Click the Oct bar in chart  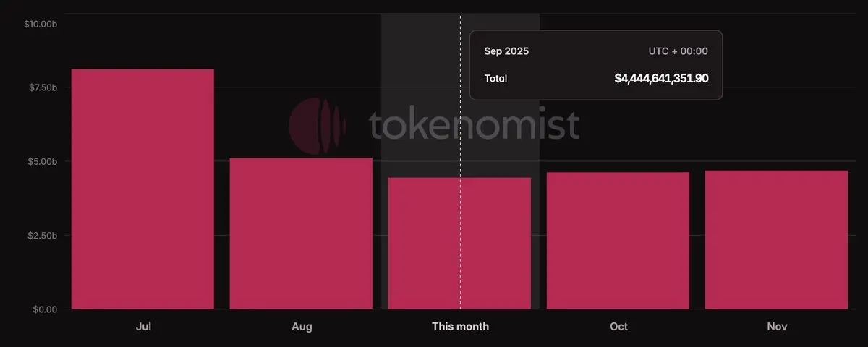pos(618,241)
